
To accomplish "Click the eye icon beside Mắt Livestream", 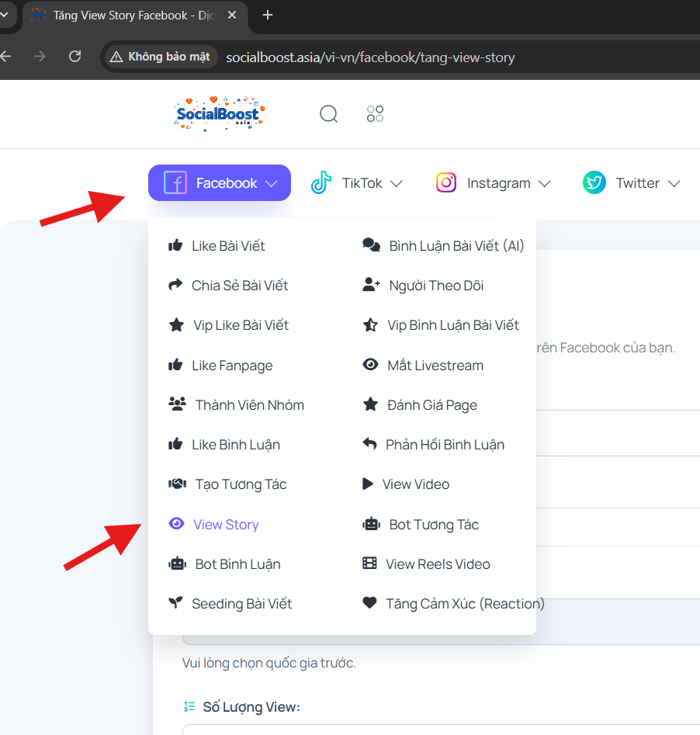I will pyautogui.click(x=370, y=364).
